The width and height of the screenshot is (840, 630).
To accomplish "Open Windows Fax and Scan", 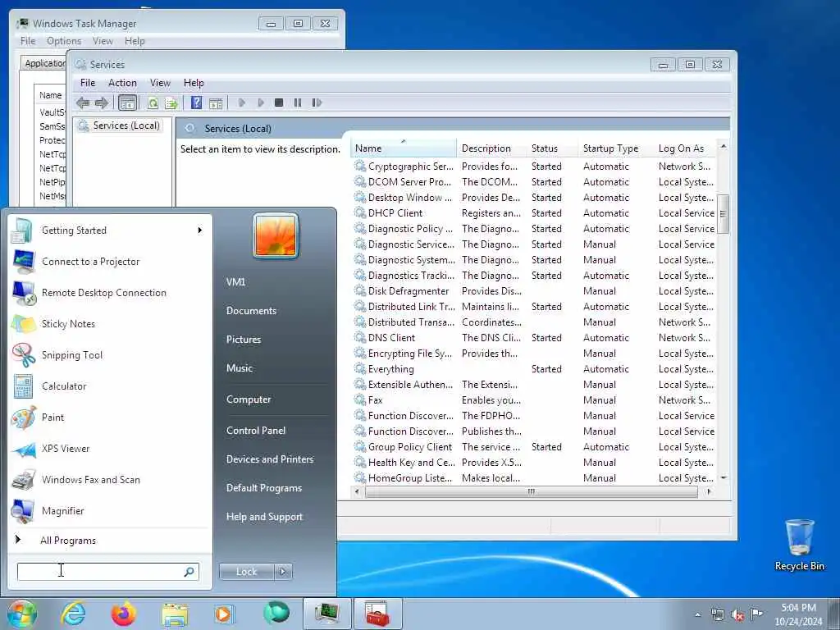I will (110, 480).
